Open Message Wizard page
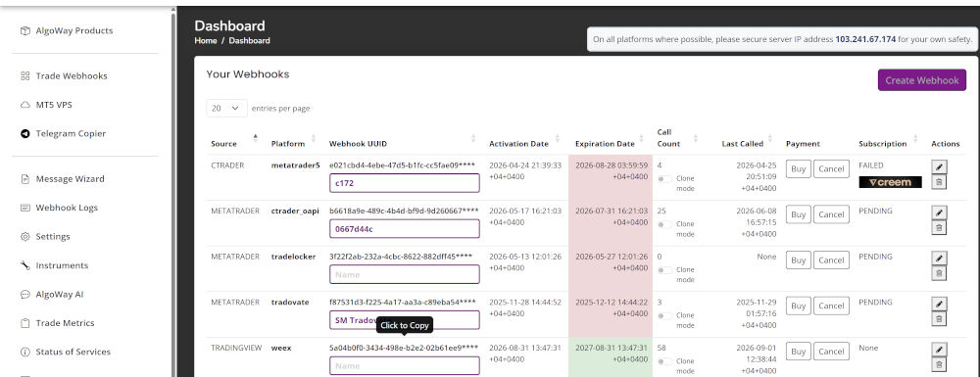The height and width of the screenshot is (377, 980). 63,179
